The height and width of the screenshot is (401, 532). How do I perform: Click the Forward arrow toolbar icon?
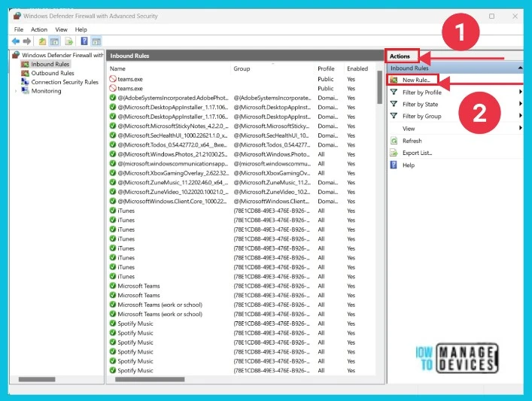27,41
